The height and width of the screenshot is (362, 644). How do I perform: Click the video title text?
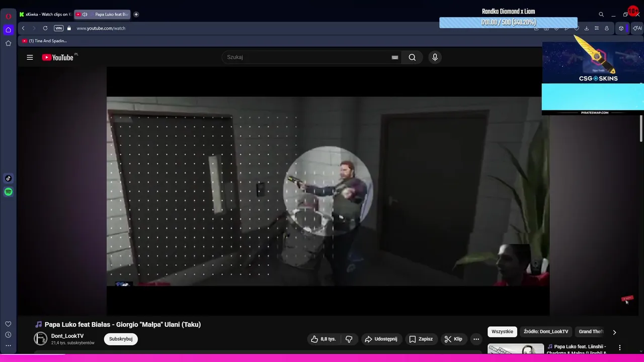tap(123, 324)
